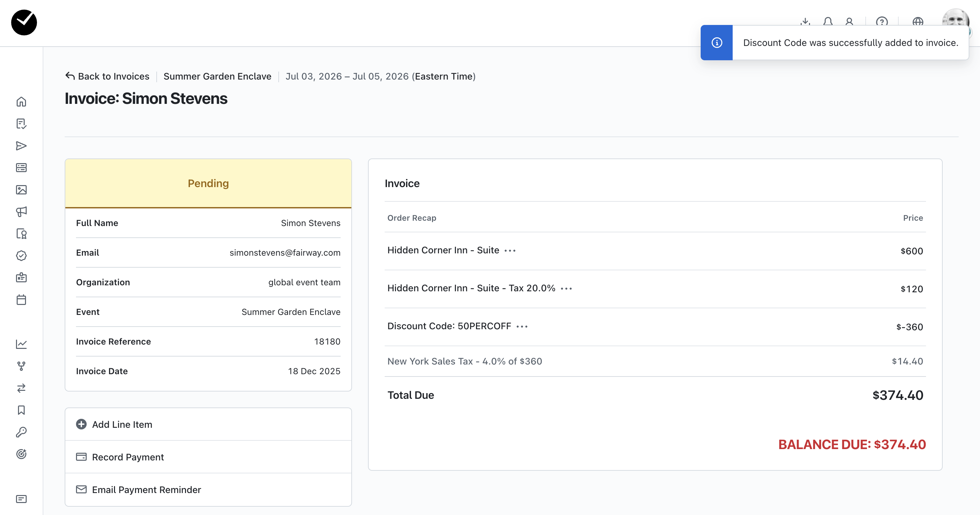Click the calendar icon in sidebar
The height and width of the screenshot is (515, 980).
21,300
